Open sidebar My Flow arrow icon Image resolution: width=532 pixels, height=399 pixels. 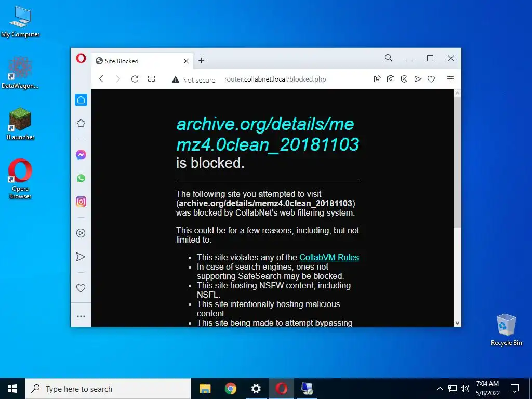pyautogui.click(x=81, y=257)
